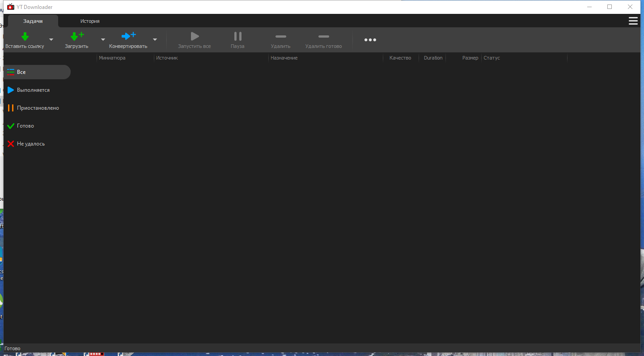Expand the Конвертировать dropdown arrow
The height and width of the screenshot is (356, 644).
pos(155,39)
